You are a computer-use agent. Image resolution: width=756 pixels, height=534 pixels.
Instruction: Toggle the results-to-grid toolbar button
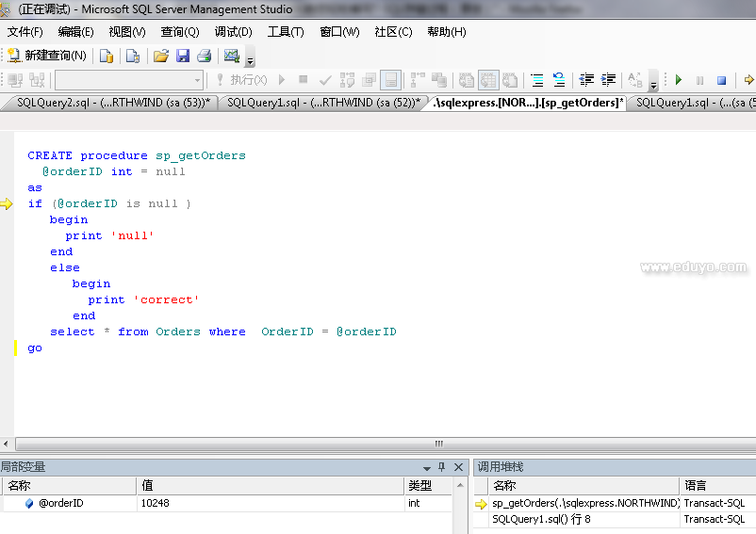[487, 80]
